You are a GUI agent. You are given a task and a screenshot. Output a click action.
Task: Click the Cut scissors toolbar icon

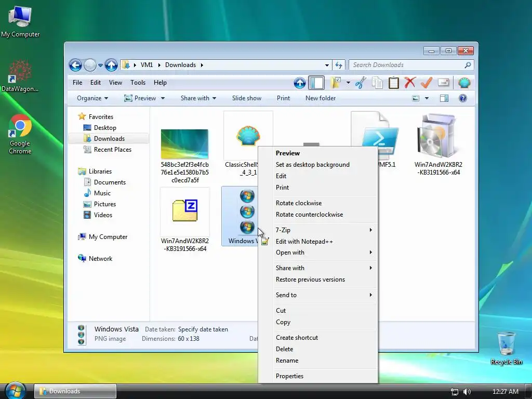pyautogui.click(x=361, y=83)
